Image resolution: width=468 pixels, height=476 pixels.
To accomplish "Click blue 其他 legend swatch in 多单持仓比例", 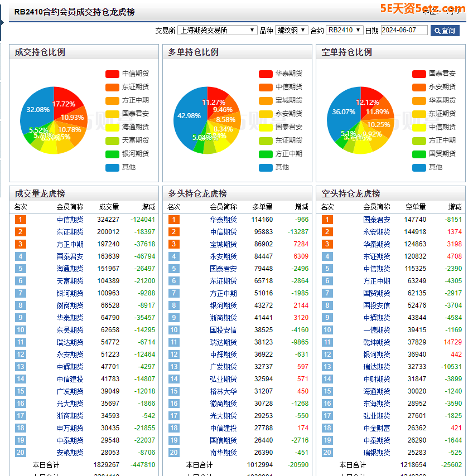I will tap(266, 167).
